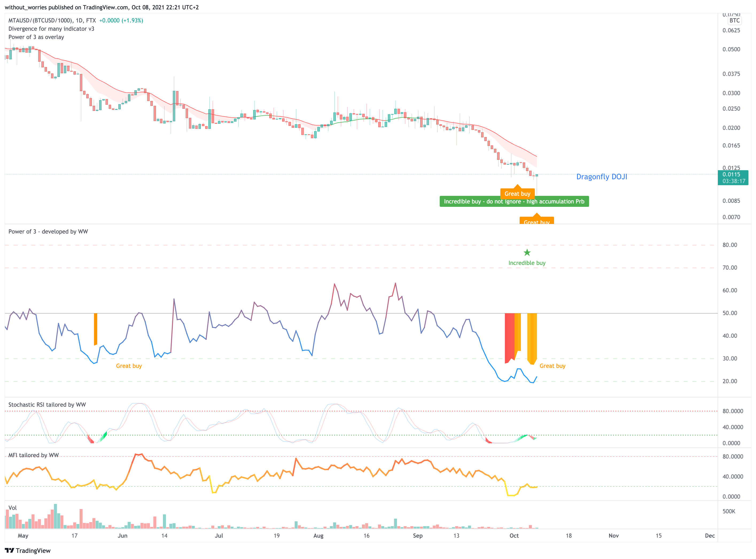Select the 'MTAUSD/(BTCUSD/1000), 1D, FTX' symbol title
The width and height of the screenshot is (756, 559).
(52, 20)
